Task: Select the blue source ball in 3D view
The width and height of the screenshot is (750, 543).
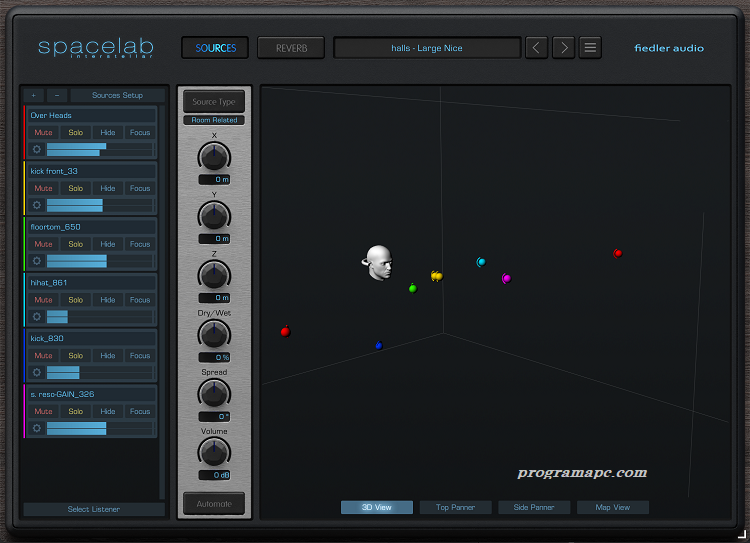Action: 379,345
